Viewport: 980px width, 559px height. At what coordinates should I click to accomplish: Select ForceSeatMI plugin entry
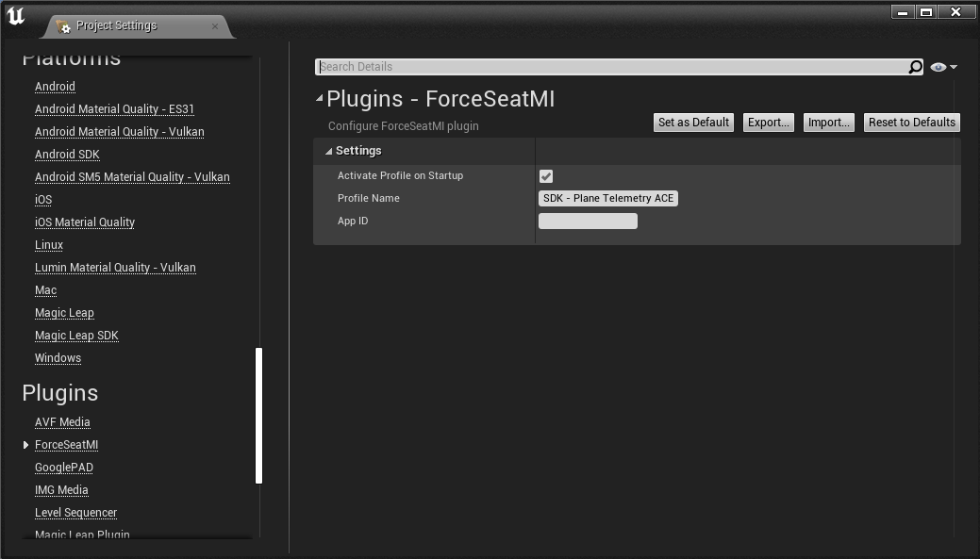click(66, 445)
